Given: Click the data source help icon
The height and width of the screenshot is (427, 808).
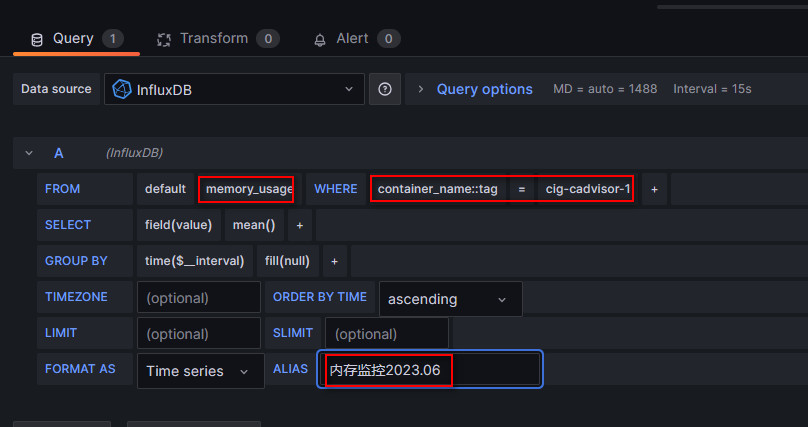Looking at the screenshot, I should [384, 89].
